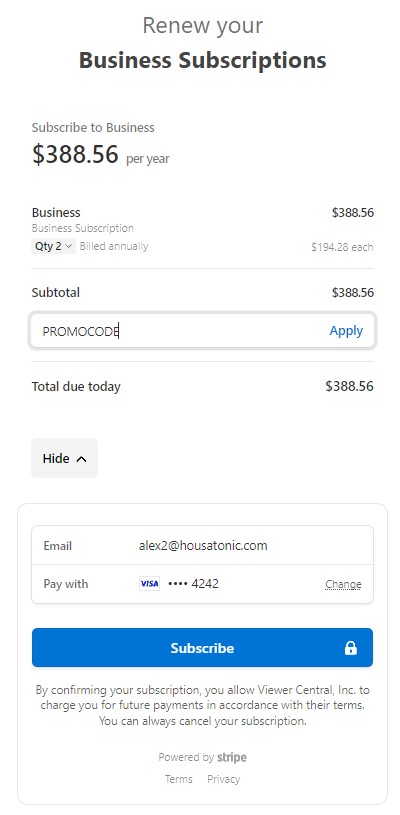Click the padlock icon on Subscribe button
The image size is (400, 815).
pos(351,648)
